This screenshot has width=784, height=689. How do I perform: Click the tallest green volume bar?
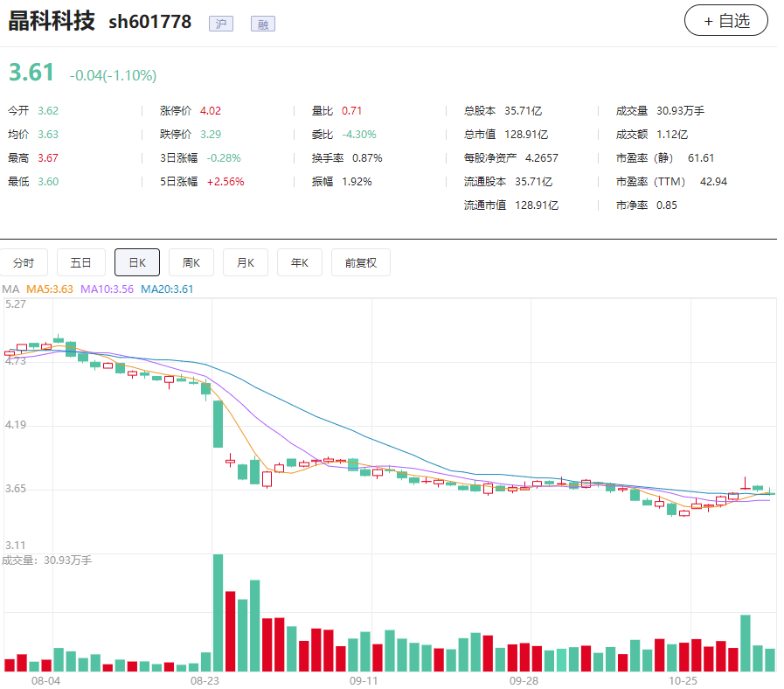[x=218, y=612]
